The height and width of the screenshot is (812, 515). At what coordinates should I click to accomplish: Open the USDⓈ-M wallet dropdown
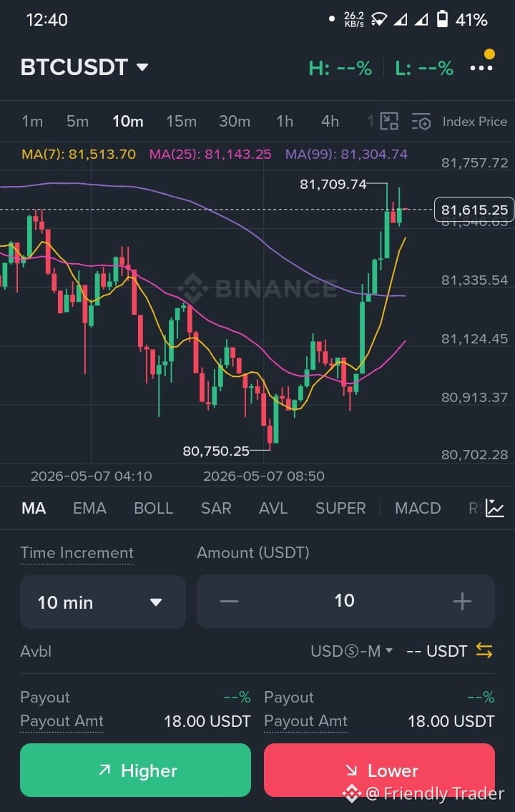pyautogui.click(x=351, y=651)
